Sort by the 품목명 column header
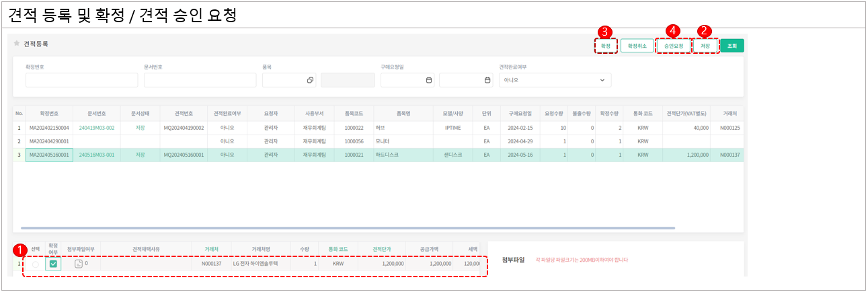 (x=403, y=113)
